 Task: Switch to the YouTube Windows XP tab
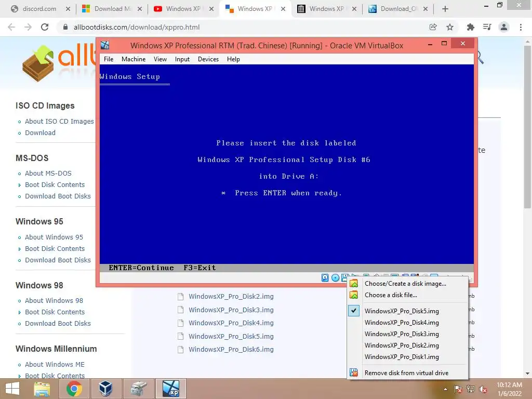pos(183,9)
